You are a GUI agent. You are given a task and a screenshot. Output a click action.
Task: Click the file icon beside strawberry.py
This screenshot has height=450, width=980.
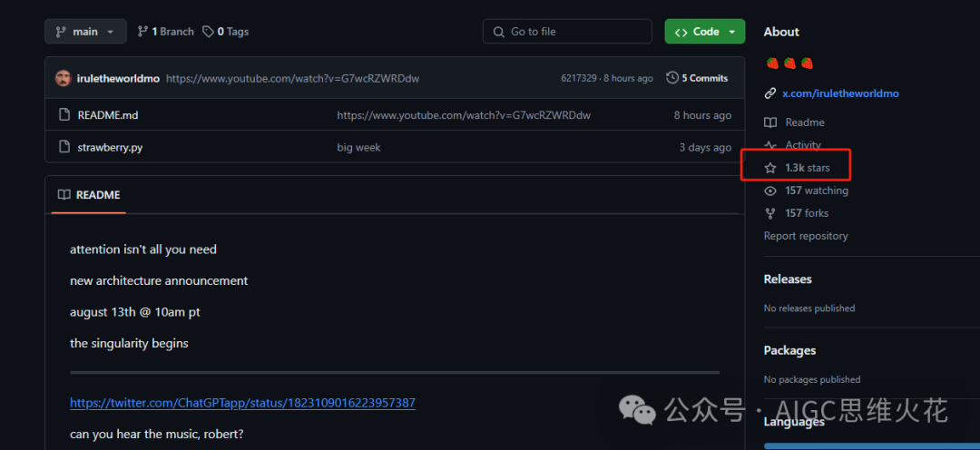click(64, 148)
